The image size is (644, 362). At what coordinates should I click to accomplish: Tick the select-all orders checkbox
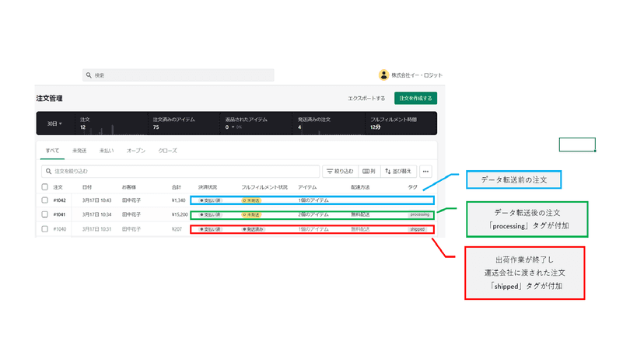click(x=45, y=186)
